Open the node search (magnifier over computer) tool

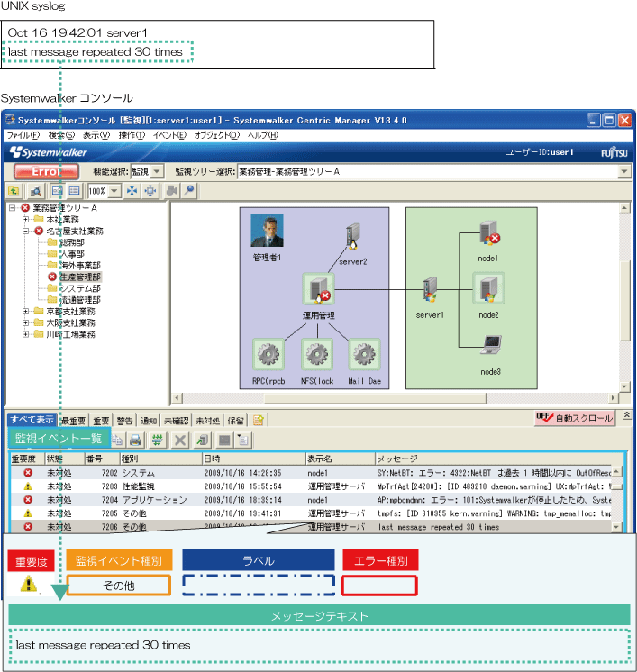click(x=36, y=191)
